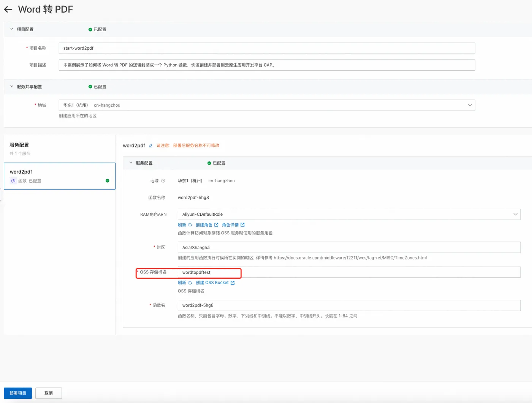Screen dimensions: 532x403
Task: Collapse the 项目配置 section chevron
Action: (12, 29)
